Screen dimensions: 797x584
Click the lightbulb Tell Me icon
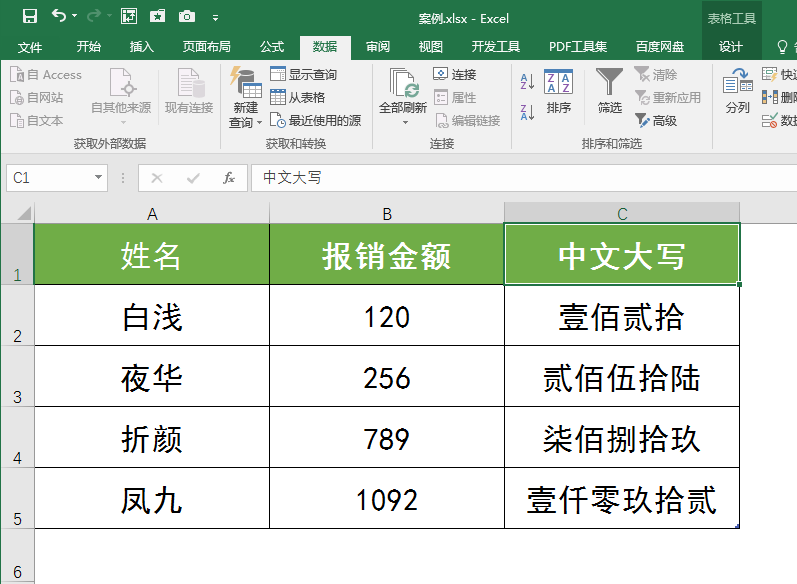[783, 47]
